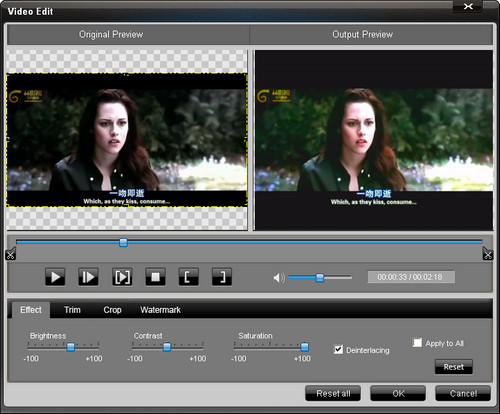Click the Saturation +100 label
500x414 pixels.
tap(302, 359)
